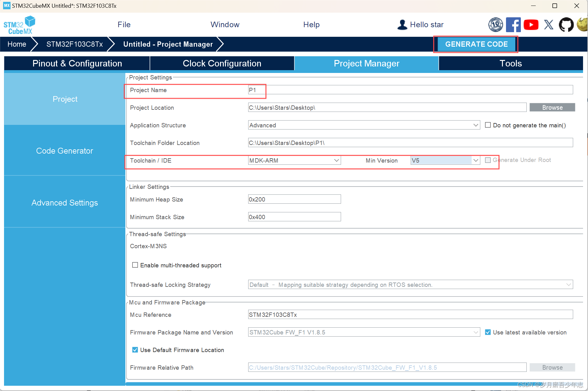Click the Firmware Relative Path field
The width and height of the screenshot is (588, 391).
point(387,368)
